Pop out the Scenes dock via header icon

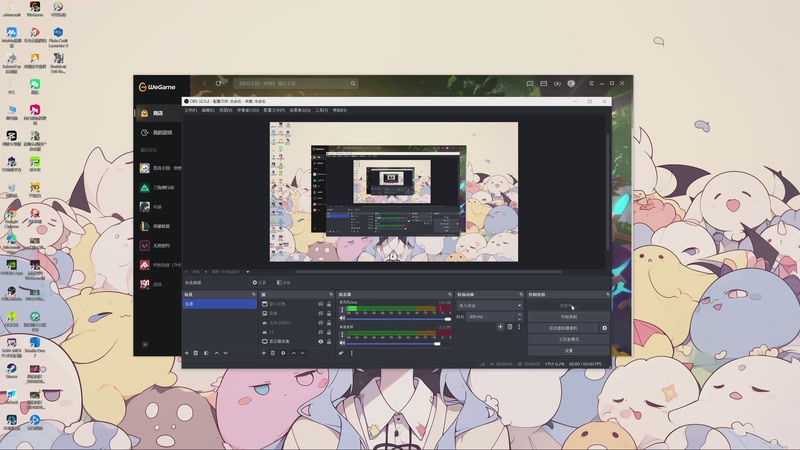click(254, 294)
